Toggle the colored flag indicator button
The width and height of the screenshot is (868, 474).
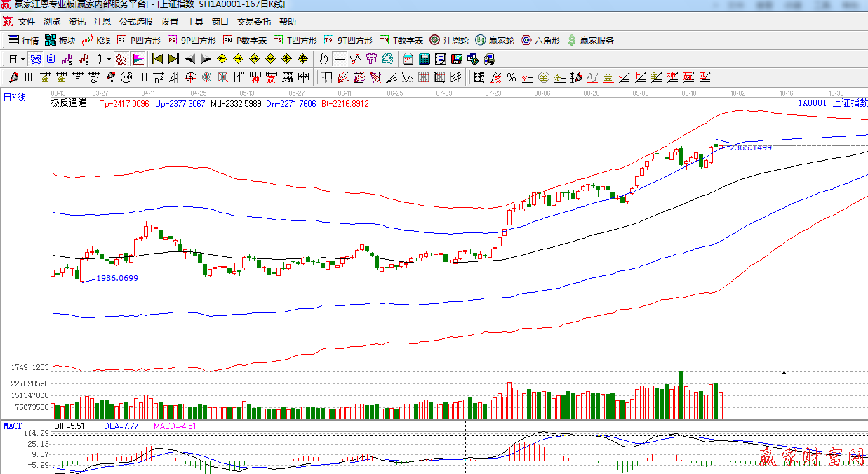(x=138, y=58)
